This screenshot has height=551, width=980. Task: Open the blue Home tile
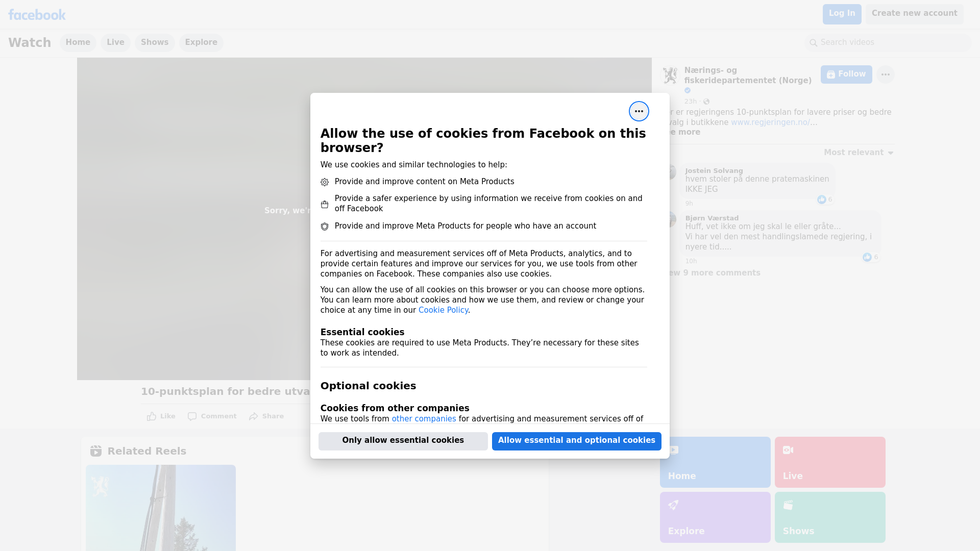pyautogui.click(x=715, y=462)
